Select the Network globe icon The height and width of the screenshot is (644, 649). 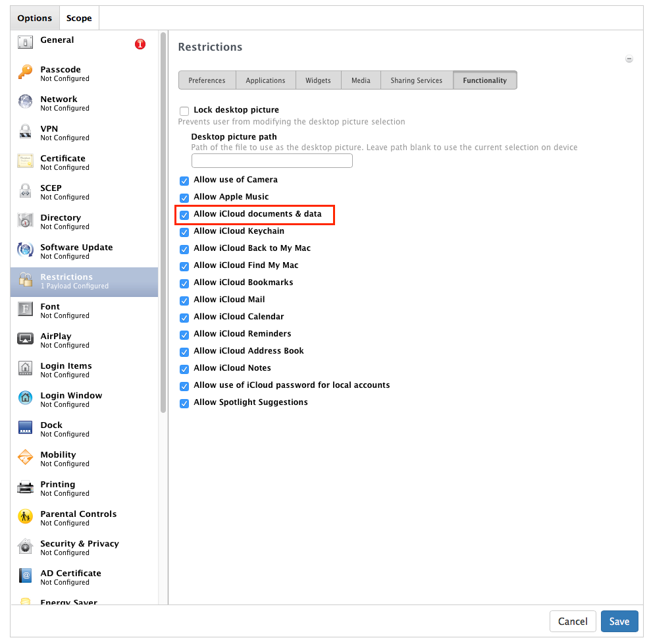point(25,102)
